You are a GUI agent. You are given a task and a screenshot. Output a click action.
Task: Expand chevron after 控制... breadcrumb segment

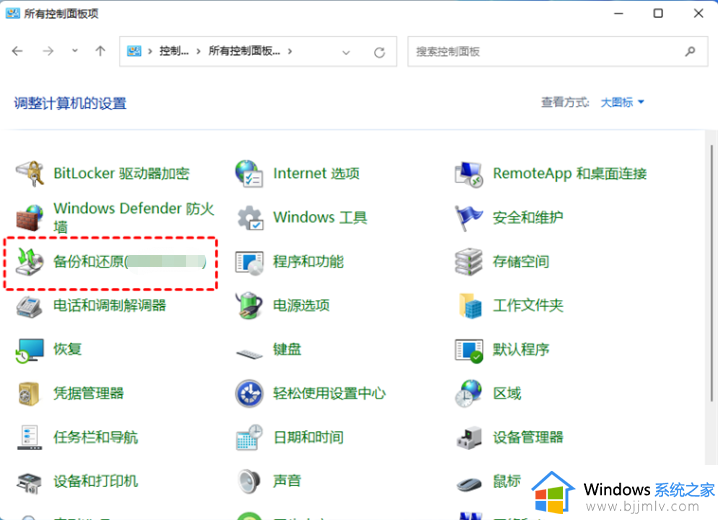point(198,51)
